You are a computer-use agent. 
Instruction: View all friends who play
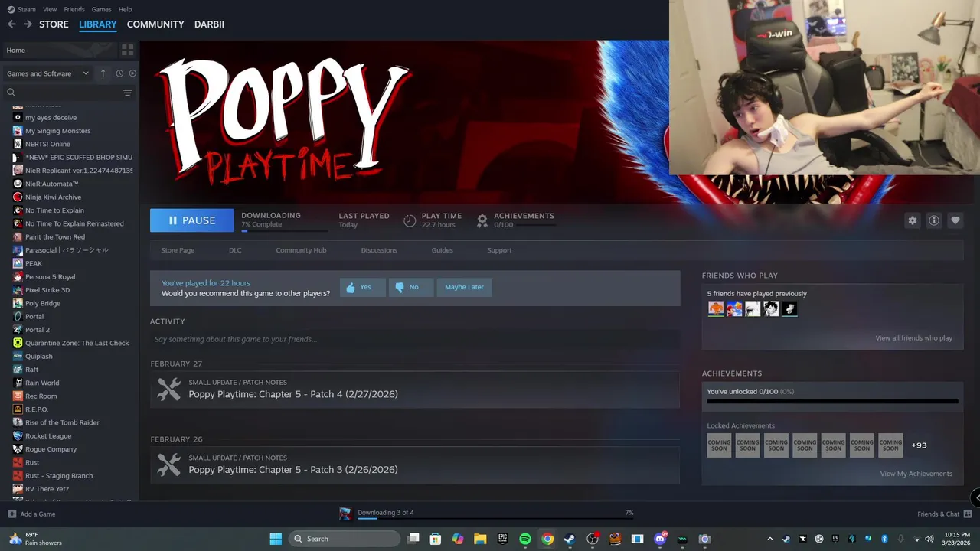point(913,338)
